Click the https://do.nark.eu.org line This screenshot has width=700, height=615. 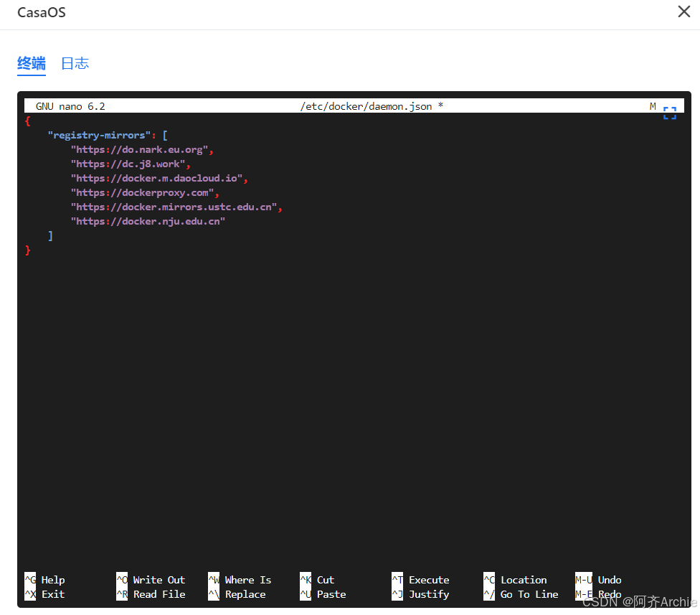[142, 149]
